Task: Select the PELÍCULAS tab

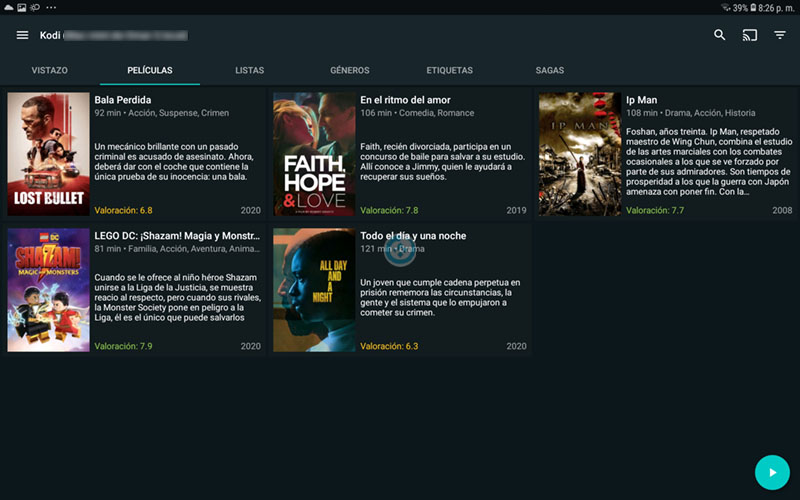Action: tap(150, 71)
